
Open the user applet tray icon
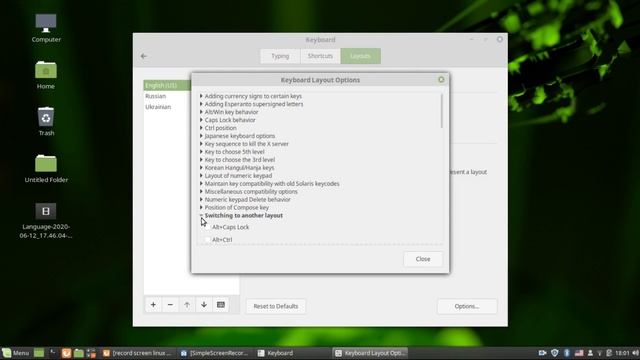pyautogui.click(x=590, y=353)
